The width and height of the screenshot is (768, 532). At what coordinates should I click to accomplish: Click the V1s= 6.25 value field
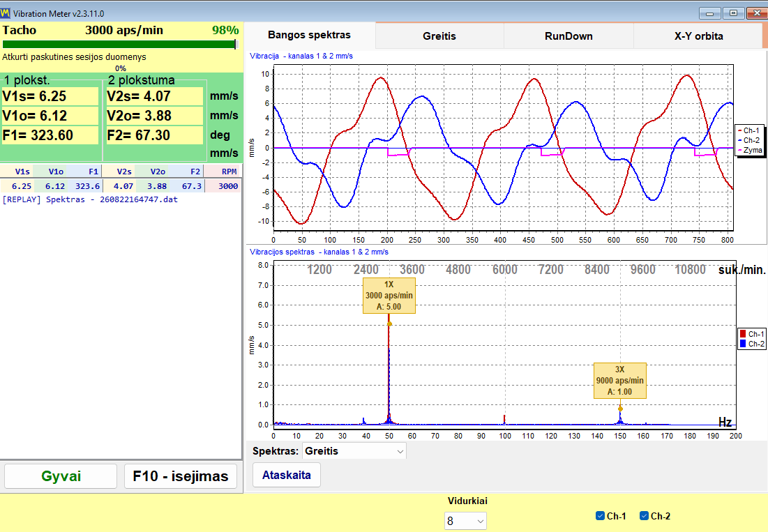50,96
